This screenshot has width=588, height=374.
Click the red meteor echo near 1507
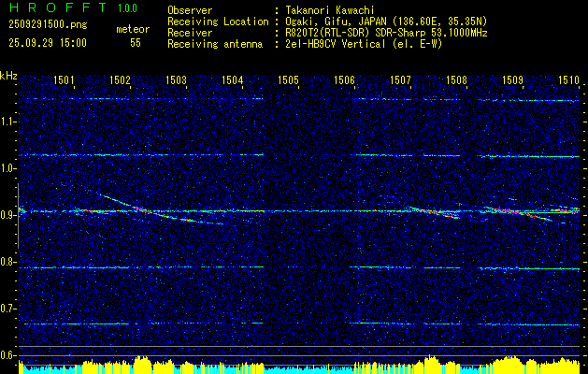coord(433,212)
